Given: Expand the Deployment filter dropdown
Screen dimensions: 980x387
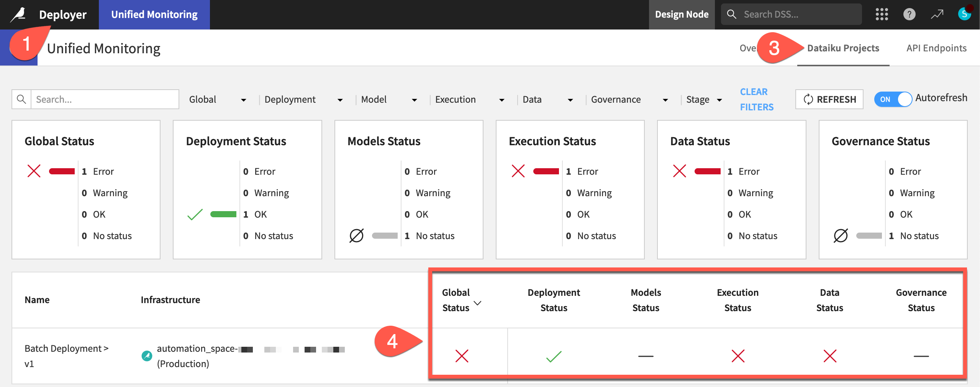Looking at the screenshot, I should tap(303, 100).
